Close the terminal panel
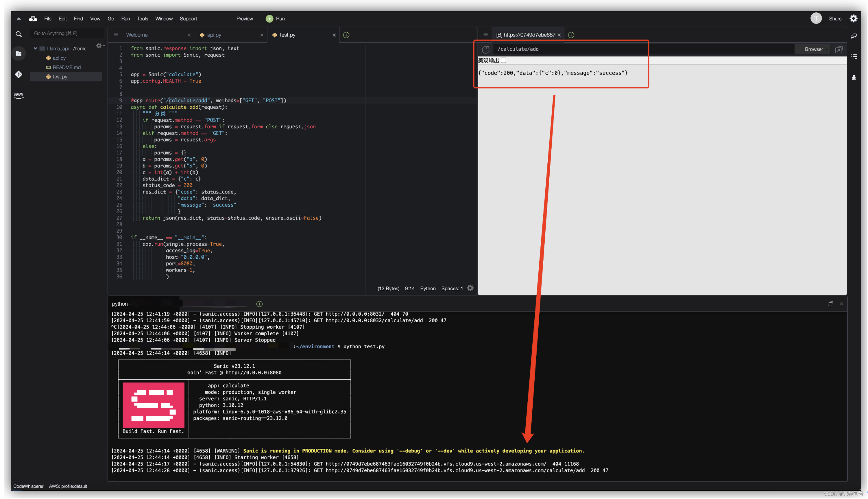 coord(841,304)
